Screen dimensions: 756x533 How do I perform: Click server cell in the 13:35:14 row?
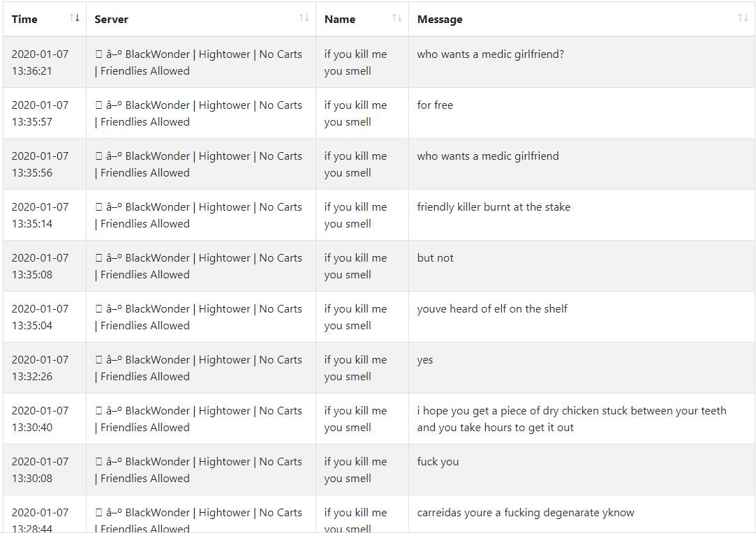201,215
